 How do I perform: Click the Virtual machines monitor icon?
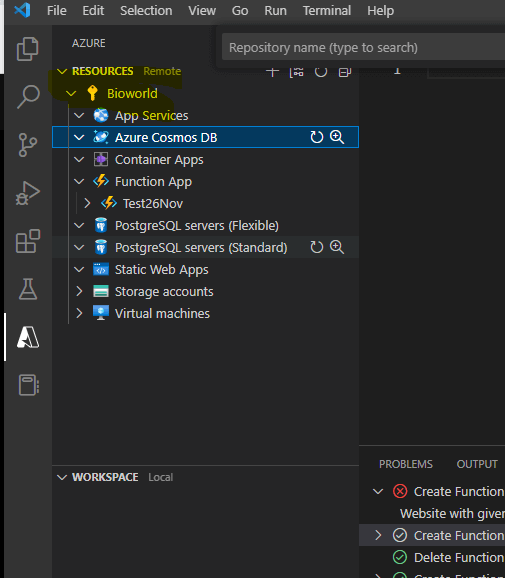coord(101,313)
